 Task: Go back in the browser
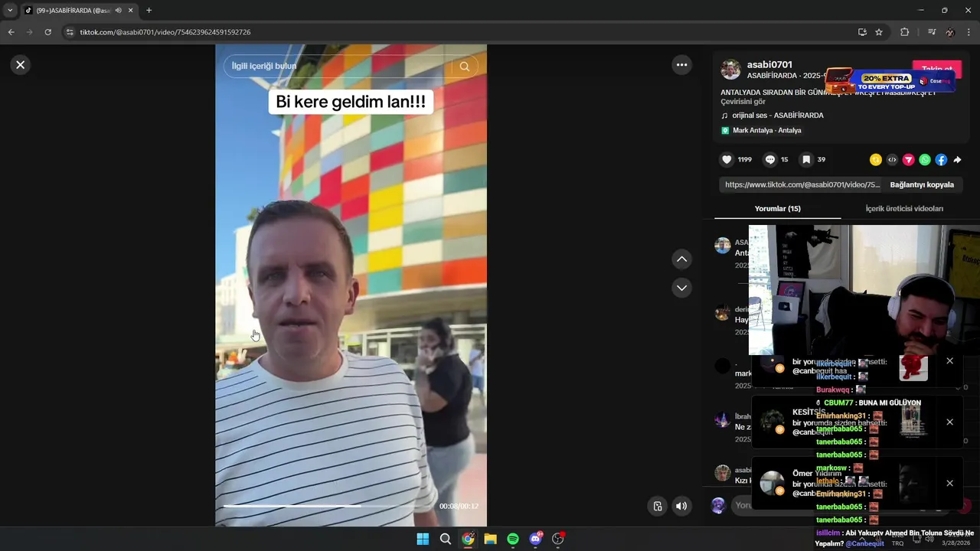click(x=11, y=32)
